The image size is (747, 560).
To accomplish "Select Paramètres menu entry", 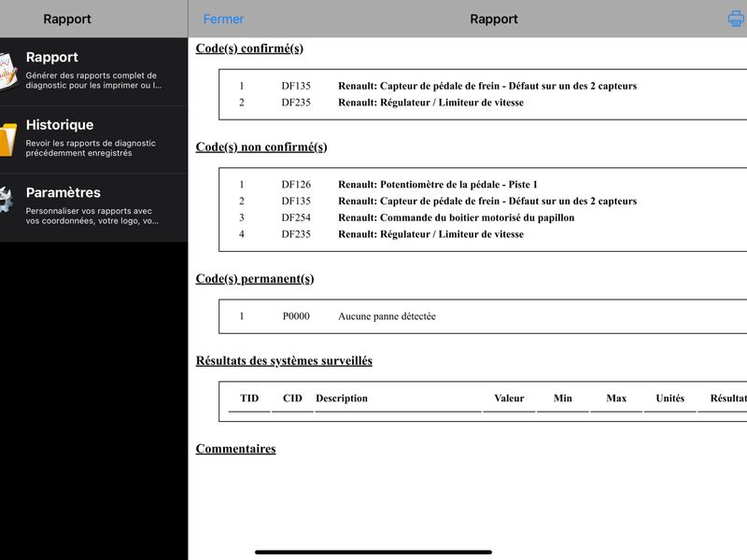I will point(94,207).
